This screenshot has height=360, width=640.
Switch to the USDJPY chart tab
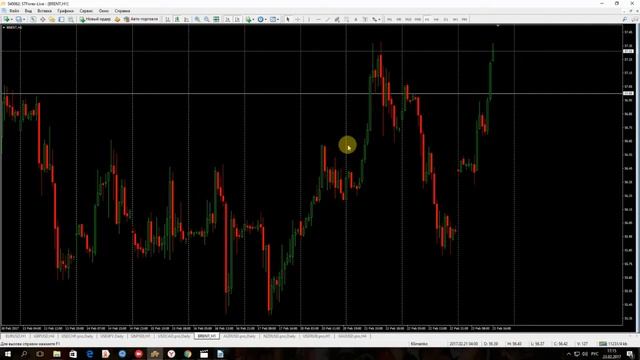(x=111, y=336)
